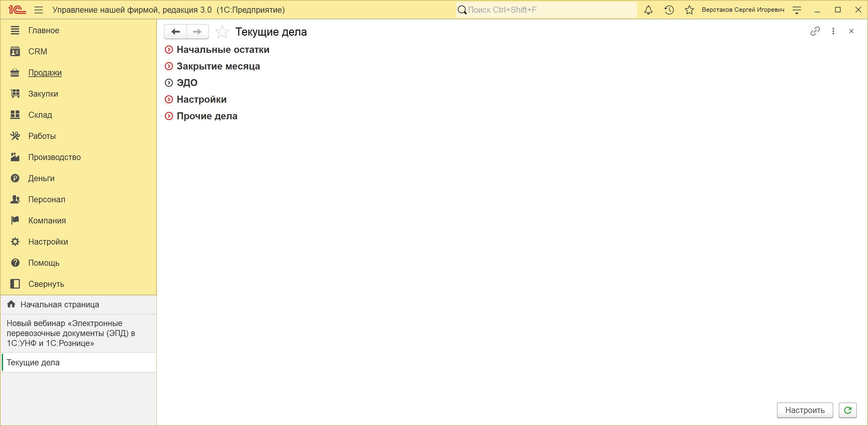
Task: Click Закрытие месяца heading text
Action: tap(218, 66)
